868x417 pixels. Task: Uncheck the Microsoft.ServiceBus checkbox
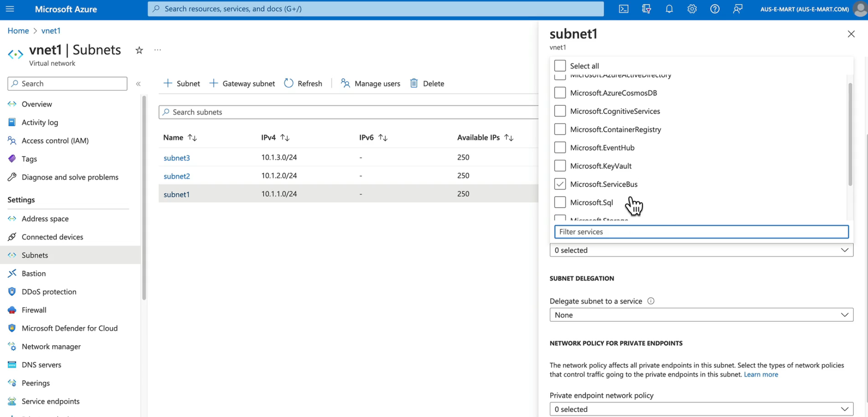coord(560,184)
